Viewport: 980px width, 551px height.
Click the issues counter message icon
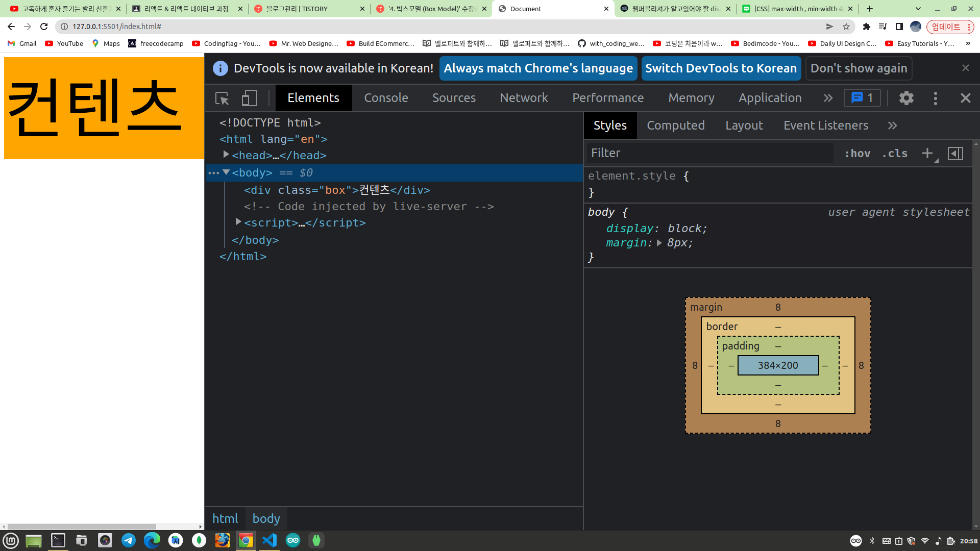coord(862,98)
